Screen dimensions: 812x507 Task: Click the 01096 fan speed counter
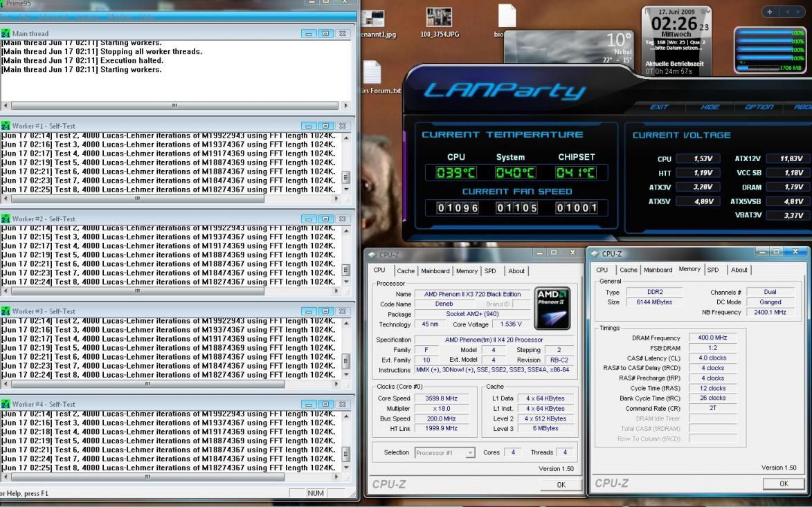tap(458, 208)
